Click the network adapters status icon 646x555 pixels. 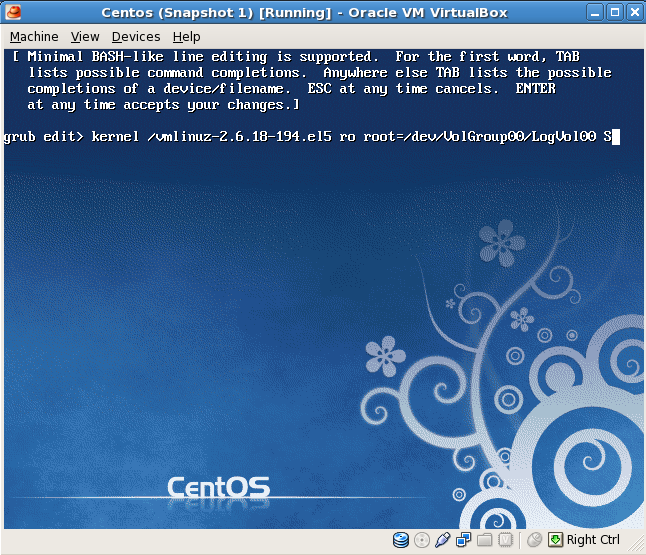coord(464,540)
